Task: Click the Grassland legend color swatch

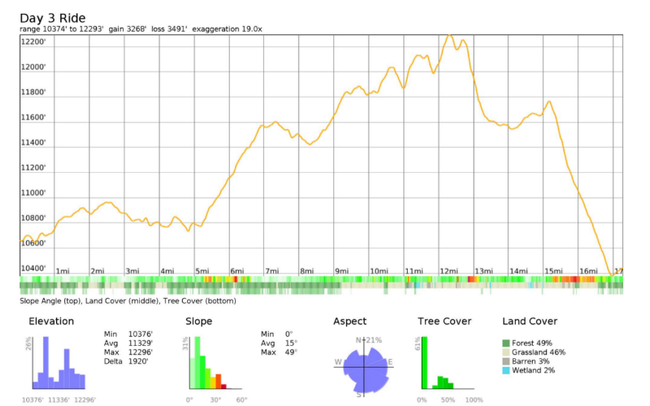Action: (506, 352)
